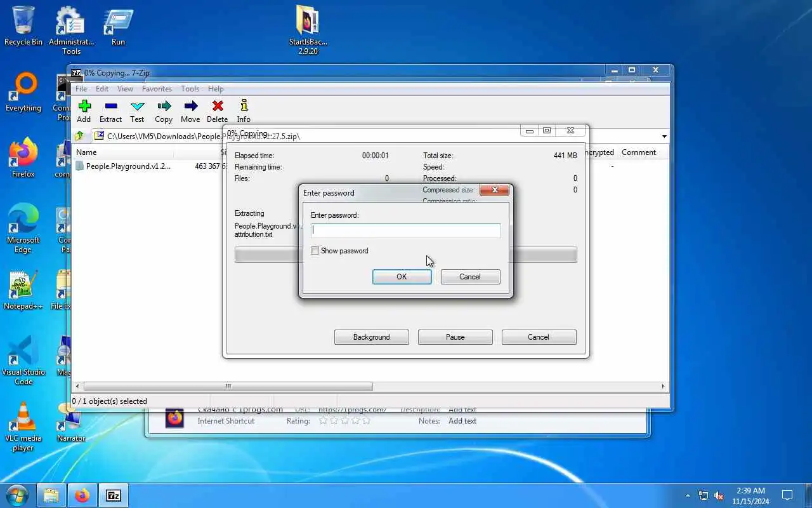
Task: Enable the Show password checkbox
Action: pos(315,251)
